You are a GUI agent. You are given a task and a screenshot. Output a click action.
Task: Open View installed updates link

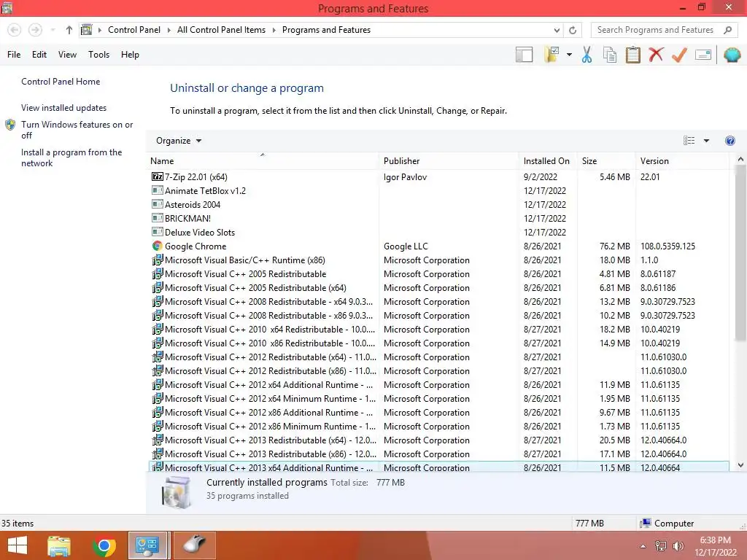click(x=63, y=108)
